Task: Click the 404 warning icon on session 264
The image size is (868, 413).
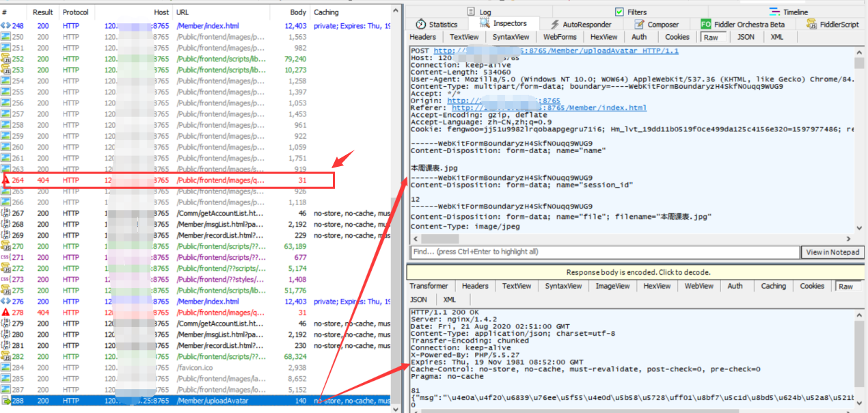Action: [5, 181]
